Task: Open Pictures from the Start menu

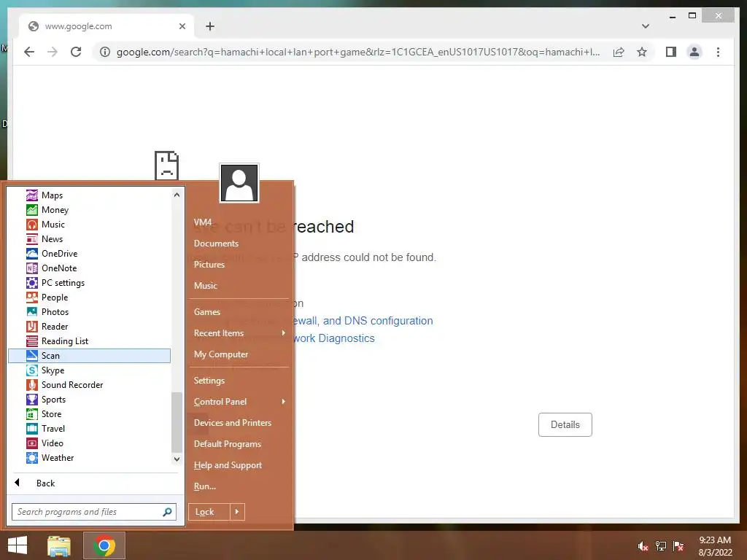Action: tap(209, 264)
